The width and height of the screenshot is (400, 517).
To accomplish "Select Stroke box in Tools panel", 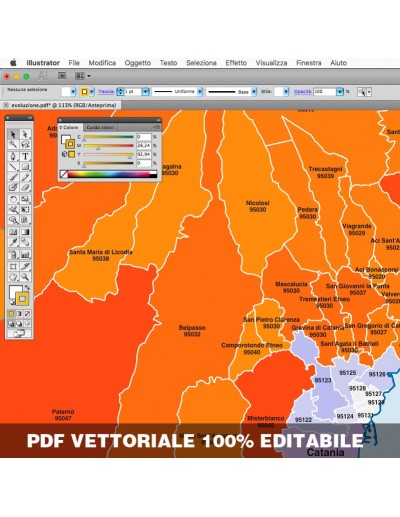I will pyautogui.click(x=22, y=299).
